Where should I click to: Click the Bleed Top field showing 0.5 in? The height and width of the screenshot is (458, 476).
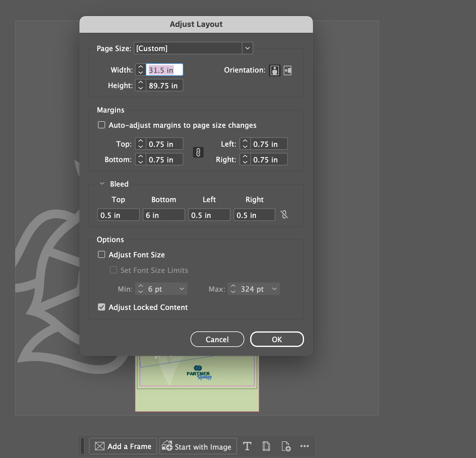[x=119, y=215]
